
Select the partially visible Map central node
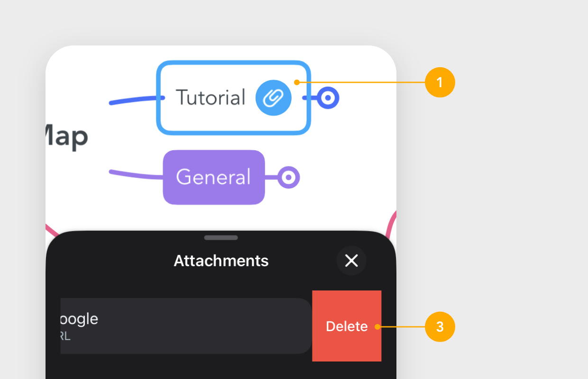point(67,137)
